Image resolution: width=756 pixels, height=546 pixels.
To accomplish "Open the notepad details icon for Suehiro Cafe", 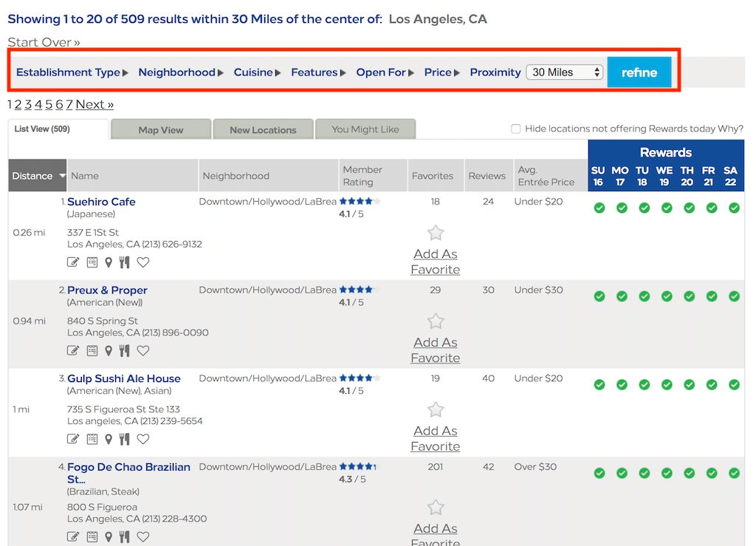I will (92, 262).
